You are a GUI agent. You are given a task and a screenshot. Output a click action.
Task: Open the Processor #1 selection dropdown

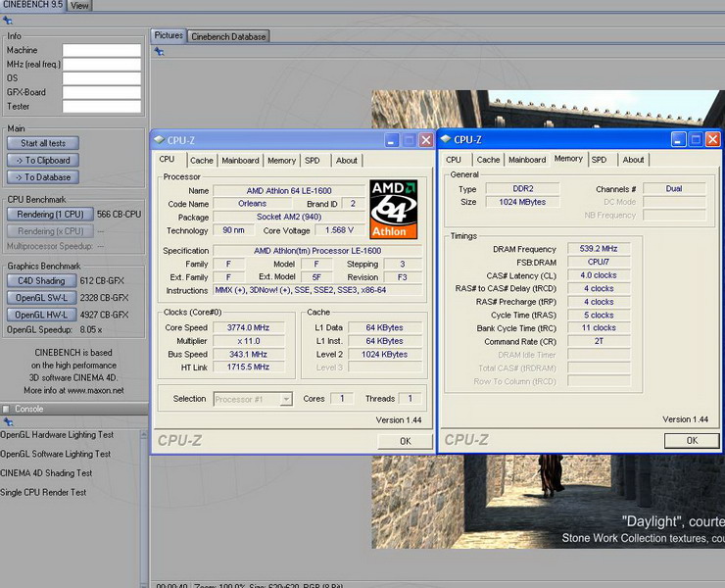click(287, 399)
